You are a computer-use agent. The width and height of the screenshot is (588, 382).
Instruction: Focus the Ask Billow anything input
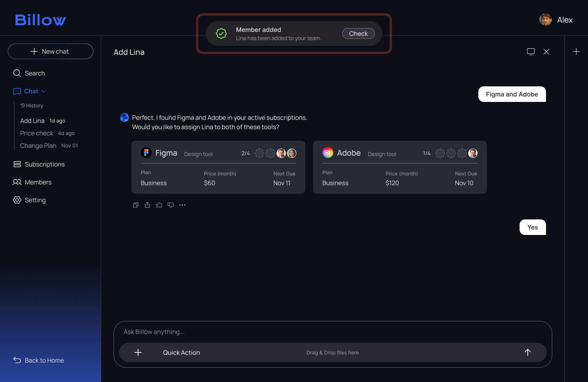(x=332, y=332)
